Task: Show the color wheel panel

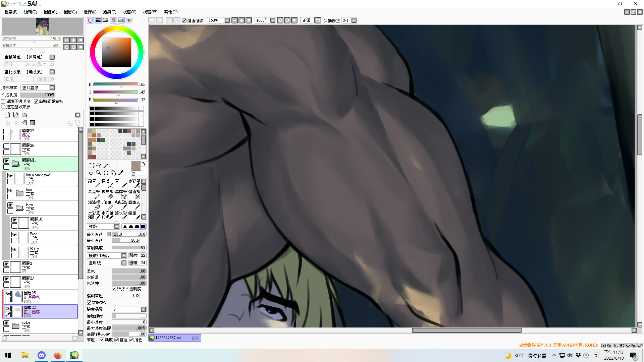Action: (91, 20)
